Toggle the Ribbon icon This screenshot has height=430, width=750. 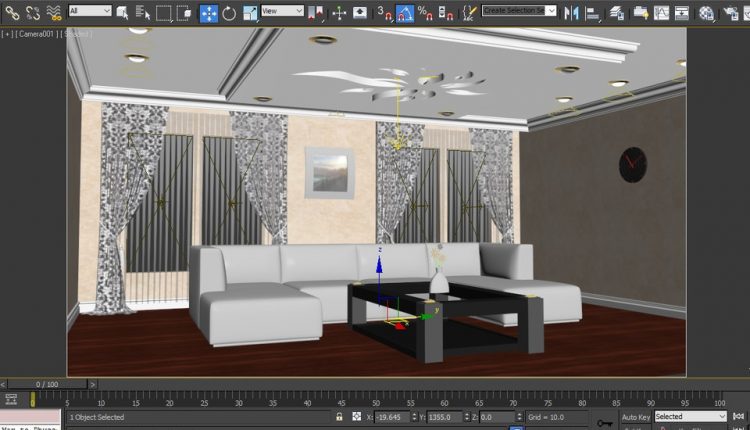(x=641, y=13)
